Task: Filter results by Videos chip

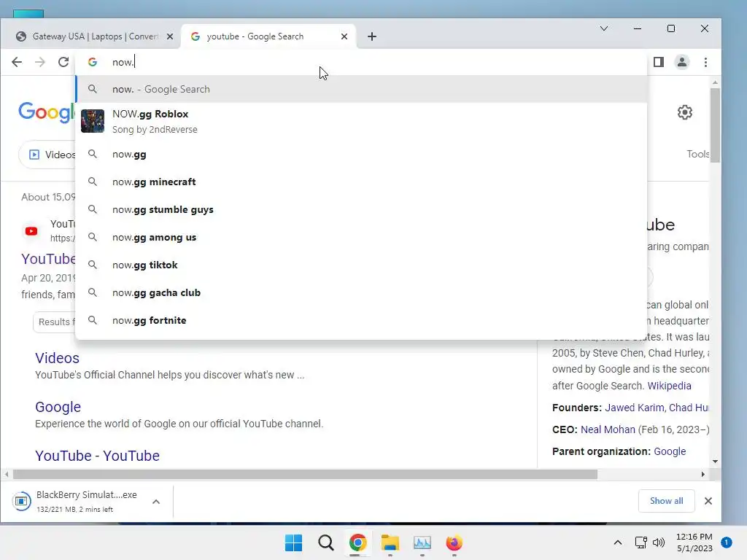Action: click(47, 155)
